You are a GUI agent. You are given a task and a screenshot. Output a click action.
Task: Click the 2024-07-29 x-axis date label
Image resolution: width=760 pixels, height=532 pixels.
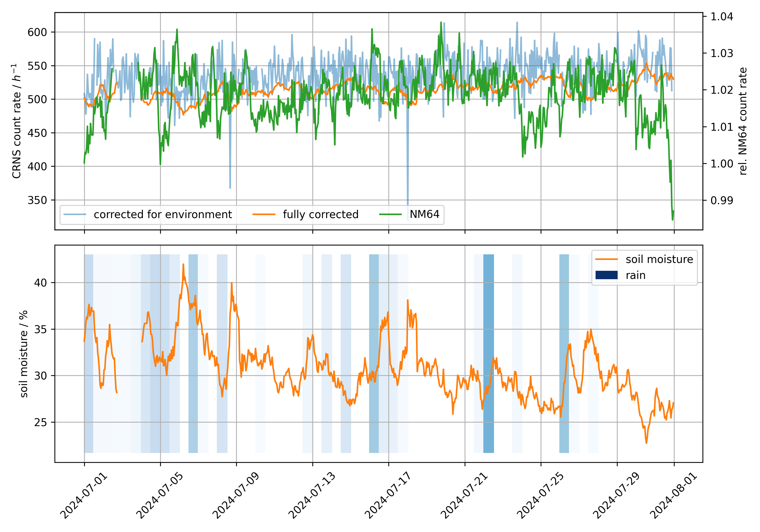pyautogui.click(x=617, y=496)
